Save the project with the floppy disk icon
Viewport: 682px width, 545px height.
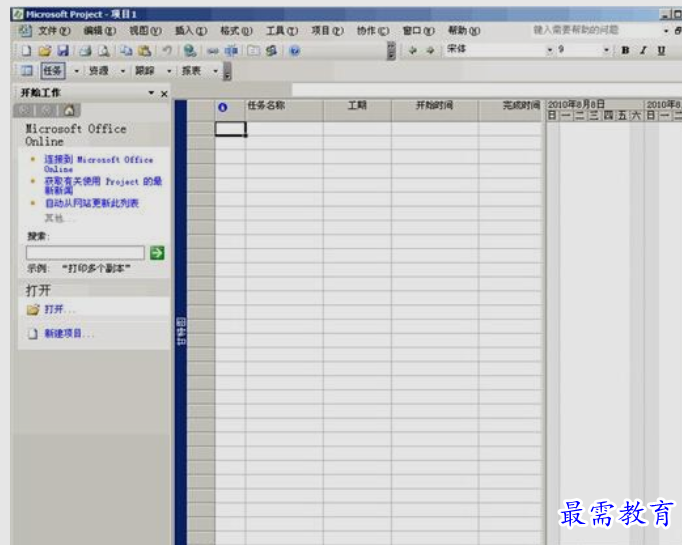point(63,51)
